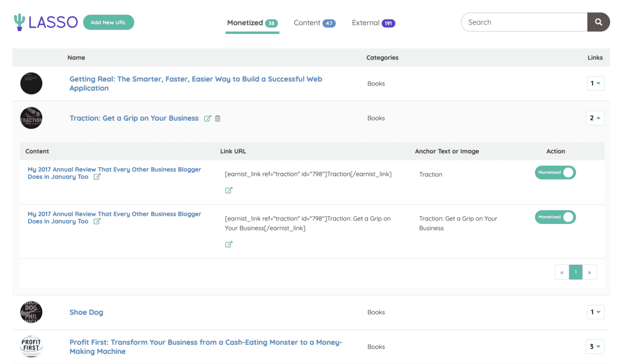Click the Getting Real thumbnail image
Image resolution: width=620 pixels, height=364 pixels.
31,83
